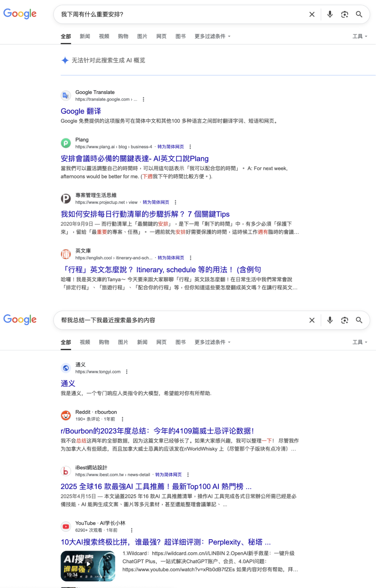Play the AI搜索 YouTube video thumbnail
376x588 pixels.
[88, 566]
